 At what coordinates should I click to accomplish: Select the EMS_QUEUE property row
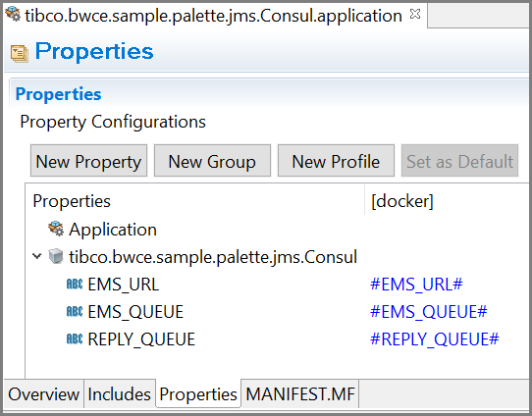coord(278,312)
